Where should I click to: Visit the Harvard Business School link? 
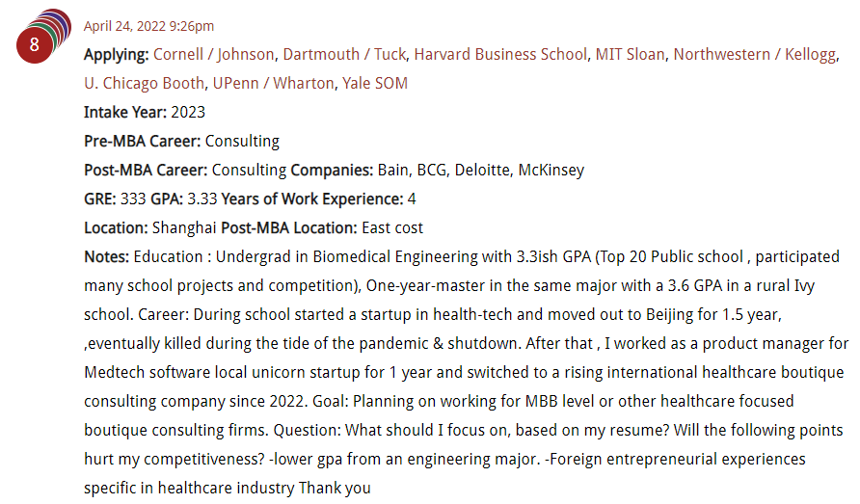click(x=500, y=54)
